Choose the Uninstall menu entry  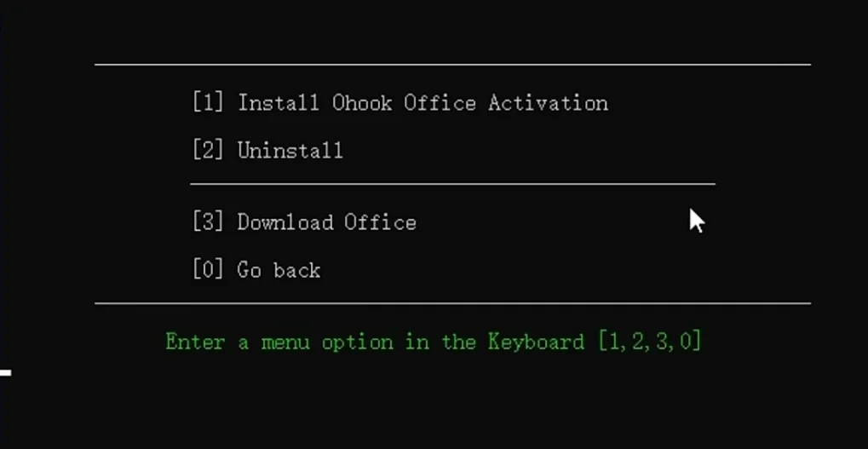pyautogui.click(x=290, y=152)
